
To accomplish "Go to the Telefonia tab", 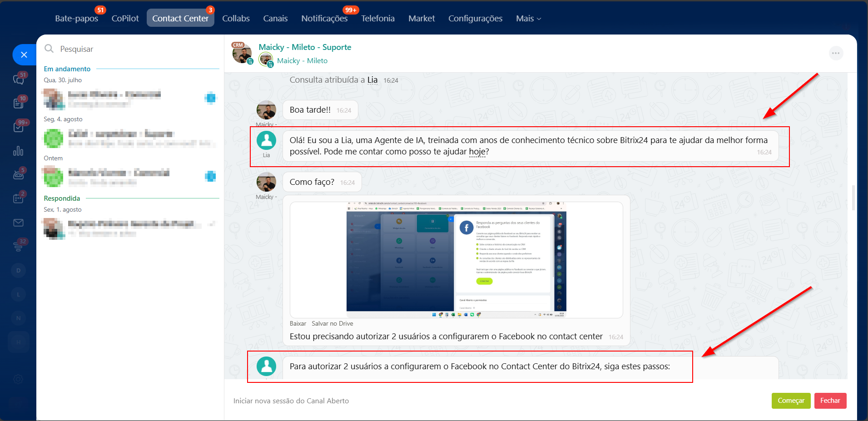I will point(377,19).
